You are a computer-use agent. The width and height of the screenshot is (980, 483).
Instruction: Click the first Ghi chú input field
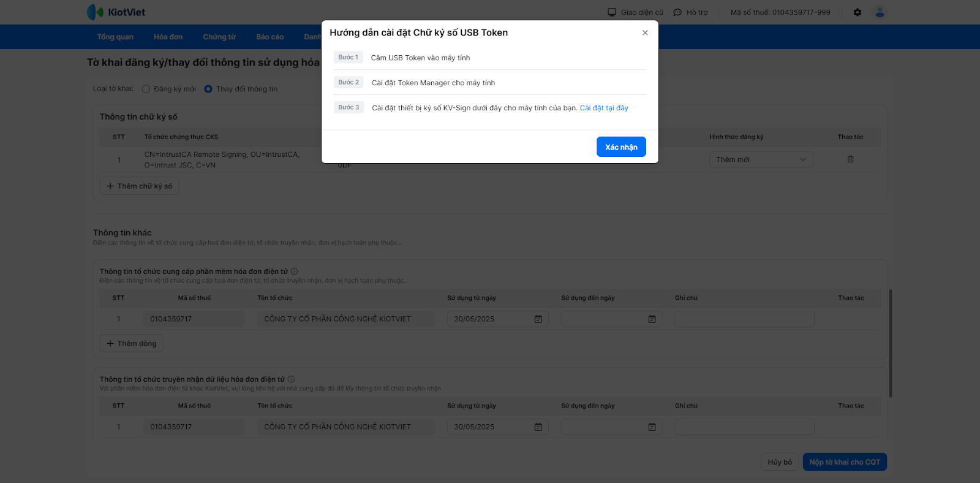pos(744,319)
